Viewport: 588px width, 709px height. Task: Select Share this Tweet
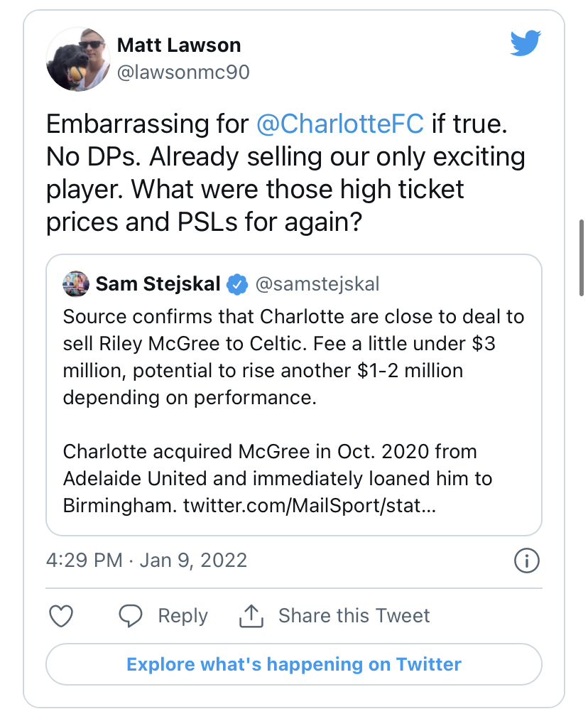[x=354, y=616]
